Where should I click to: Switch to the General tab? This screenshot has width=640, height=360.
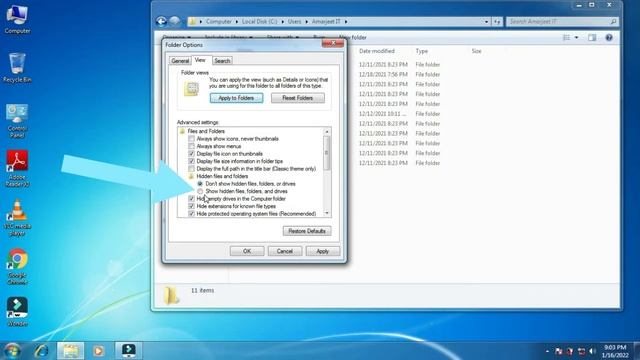[180, 61]
